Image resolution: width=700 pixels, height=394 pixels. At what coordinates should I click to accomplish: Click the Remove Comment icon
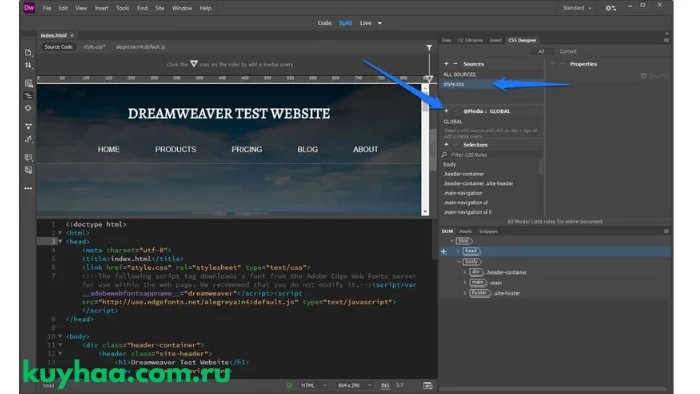click(x=28, y=170)
